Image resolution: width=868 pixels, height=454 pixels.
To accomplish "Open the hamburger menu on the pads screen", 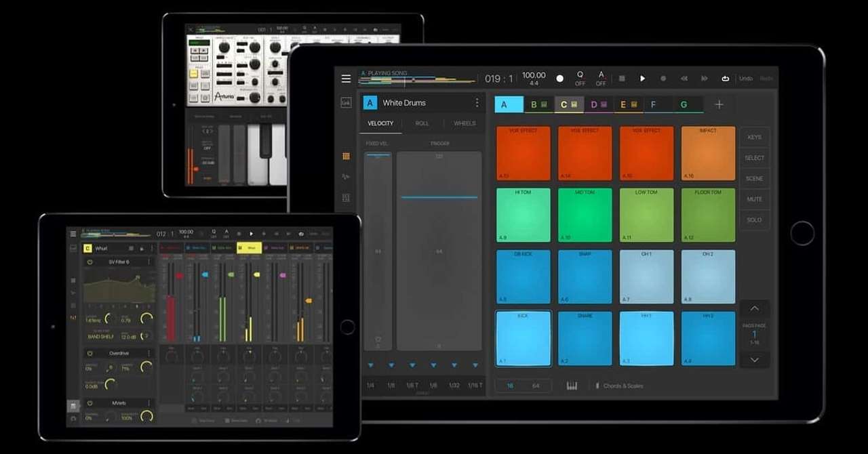I will point(347,79).
